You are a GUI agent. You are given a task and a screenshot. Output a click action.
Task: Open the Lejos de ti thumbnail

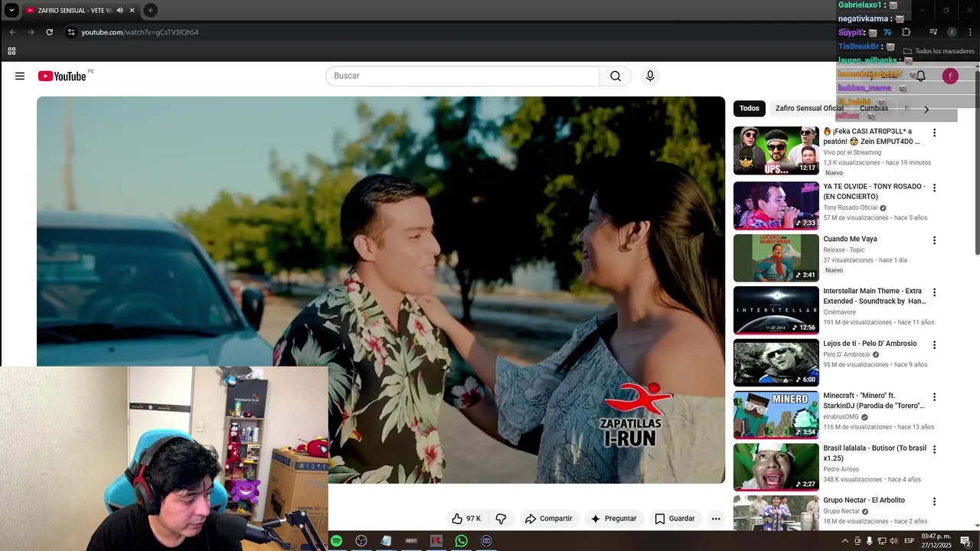coord(776,363)
